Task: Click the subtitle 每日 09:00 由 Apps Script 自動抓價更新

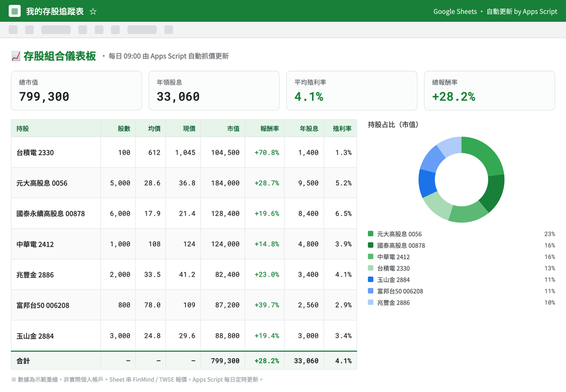Action: (x=169, y=56)
